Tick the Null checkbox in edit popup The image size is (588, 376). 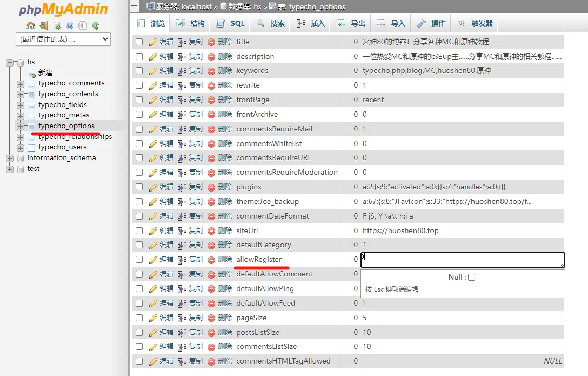point(471,278)
